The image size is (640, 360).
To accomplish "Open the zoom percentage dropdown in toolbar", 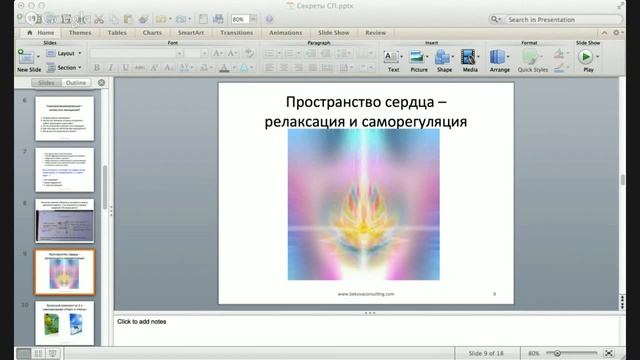I will tap(253, 19).
